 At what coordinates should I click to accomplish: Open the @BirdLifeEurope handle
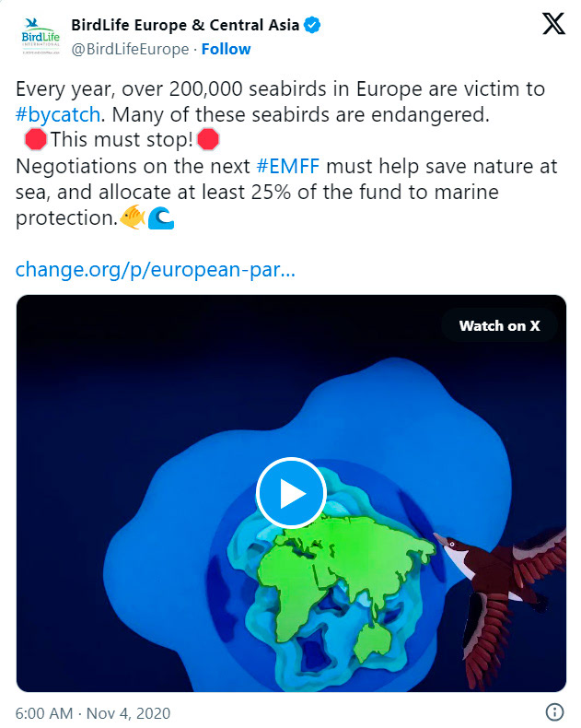pyautogui.click(x=130, y=49)
